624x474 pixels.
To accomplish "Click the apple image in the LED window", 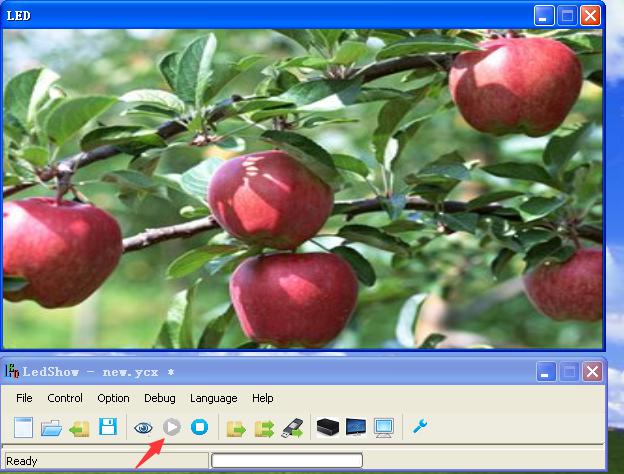I will [303, 189].
